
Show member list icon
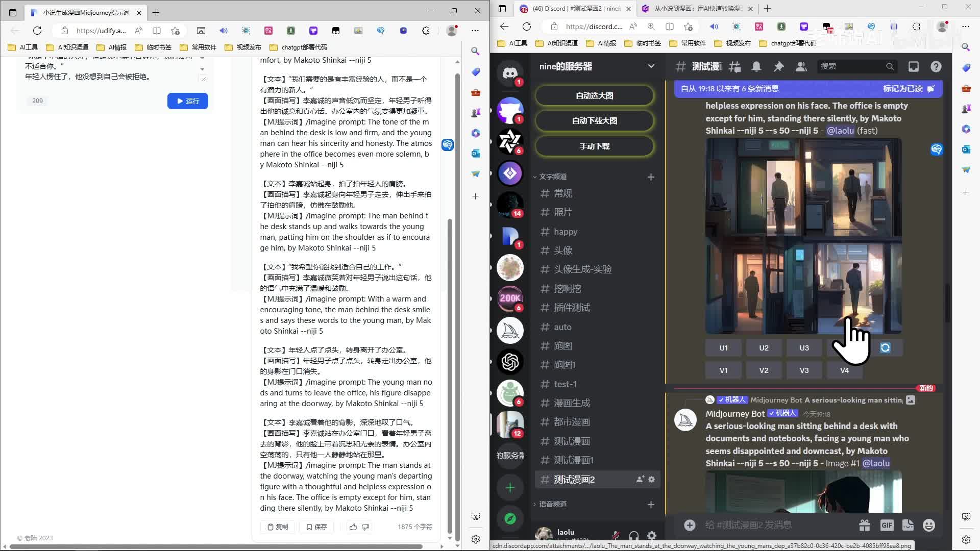pyautogui.click(x=801, y=66)
